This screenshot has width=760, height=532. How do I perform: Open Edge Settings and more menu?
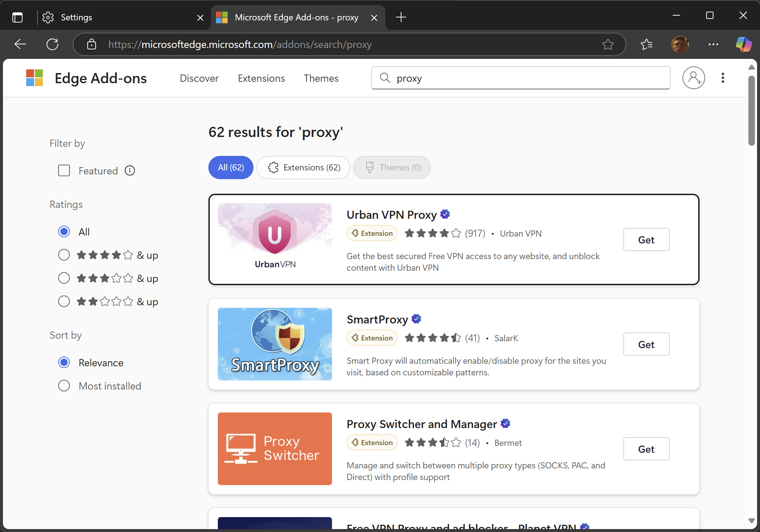tap(713, 44)
